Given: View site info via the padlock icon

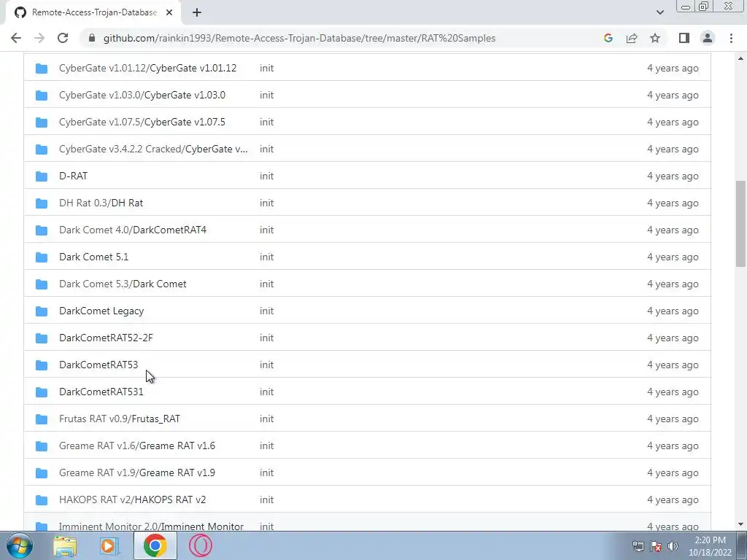Looking at the screenshot, I should point(92,38).
